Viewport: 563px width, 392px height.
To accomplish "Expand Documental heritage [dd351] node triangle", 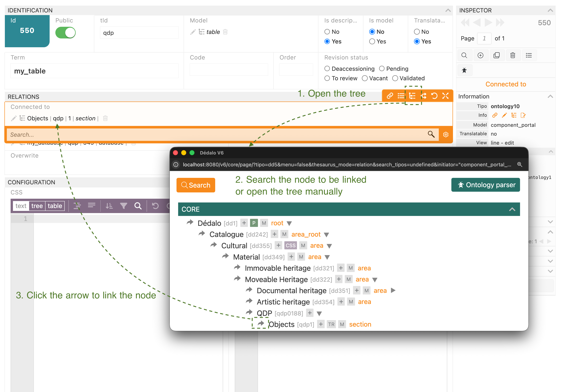I will pyautogui.click(x=393, y=290).
